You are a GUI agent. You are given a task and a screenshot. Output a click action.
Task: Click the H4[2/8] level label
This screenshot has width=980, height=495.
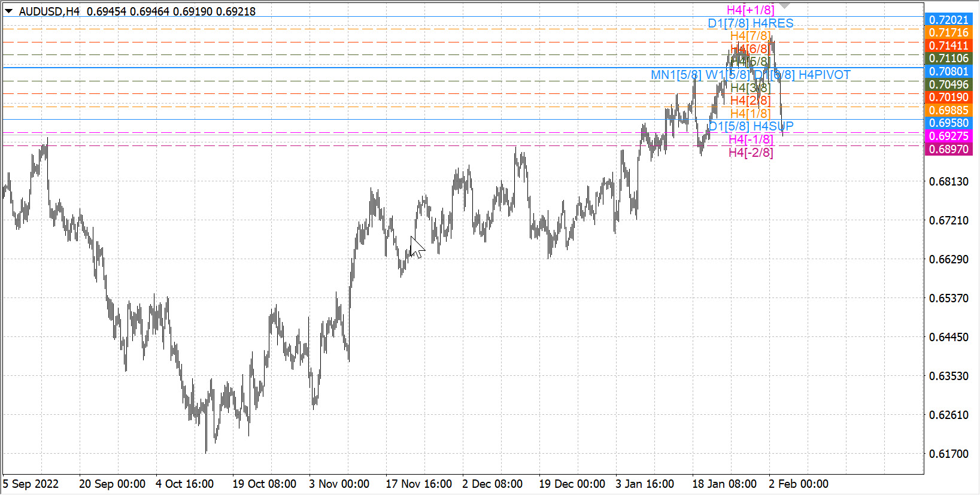[x=750, y=101]
